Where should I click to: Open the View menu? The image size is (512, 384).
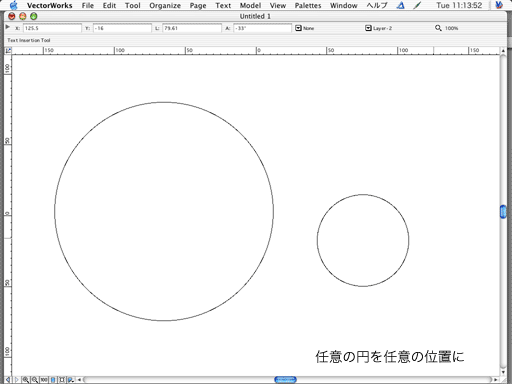point(278,6)
